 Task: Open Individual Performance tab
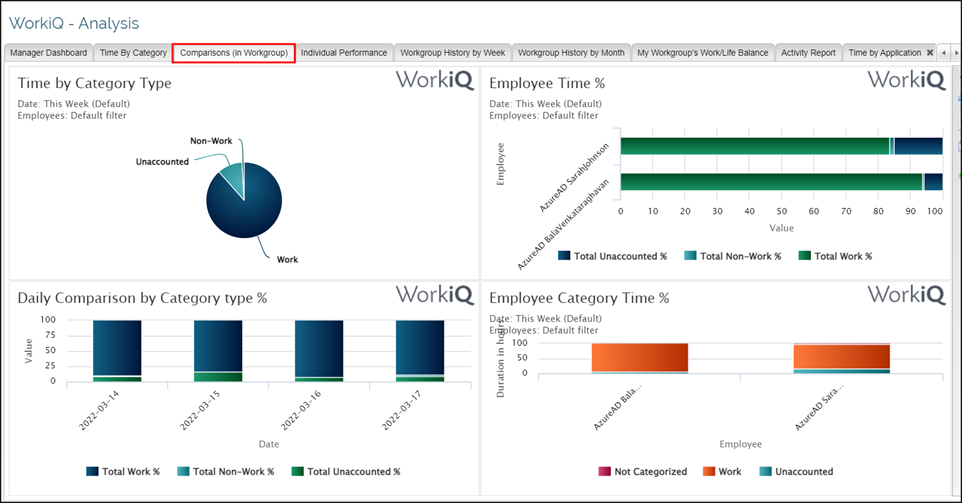(344, 53)
